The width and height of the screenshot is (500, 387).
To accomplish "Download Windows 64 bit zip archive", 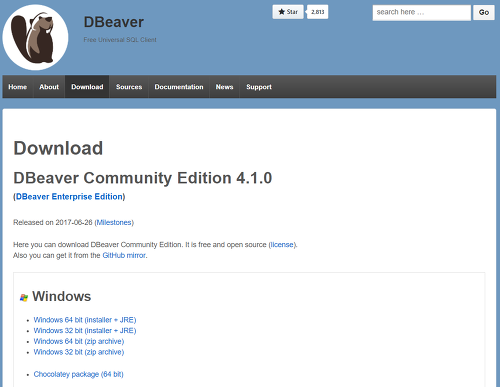I will (79, 341).
